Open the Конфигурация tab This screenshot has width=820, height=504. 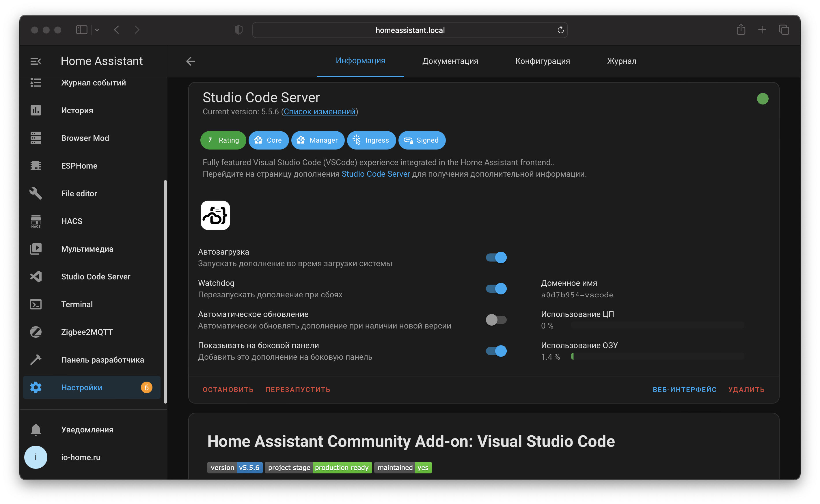coord(542,61)
